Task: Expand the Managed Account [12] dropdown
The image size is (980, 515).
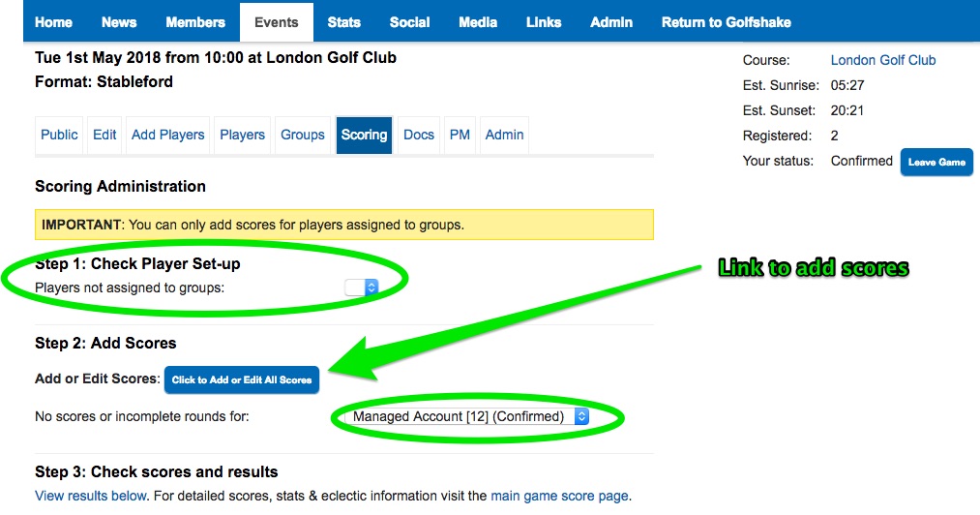Action: (x=469, y=416)
